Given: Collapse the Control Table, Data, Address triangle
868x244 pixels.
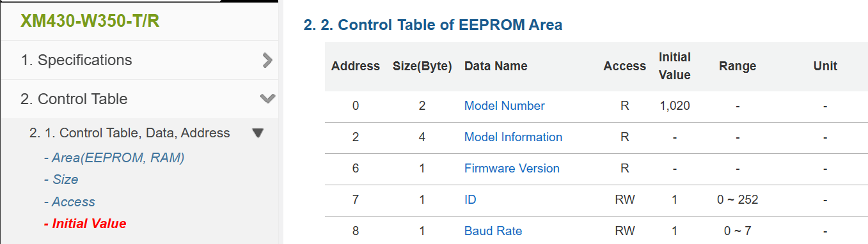Looking at the screenshot, I should [x=258, y=133].
